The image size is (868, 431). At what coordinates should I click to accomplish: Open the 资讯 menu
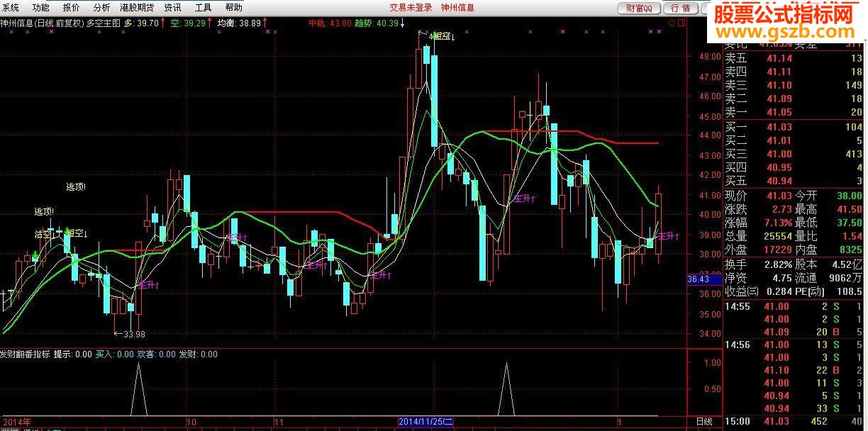[x=172, y=8]
